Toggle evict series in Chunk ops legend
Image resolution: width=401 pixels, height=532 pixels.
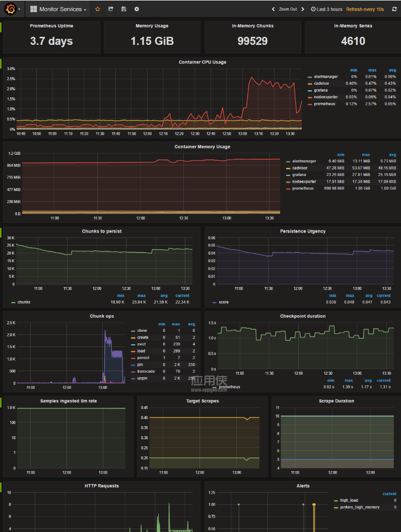click(x=142, y=344)
